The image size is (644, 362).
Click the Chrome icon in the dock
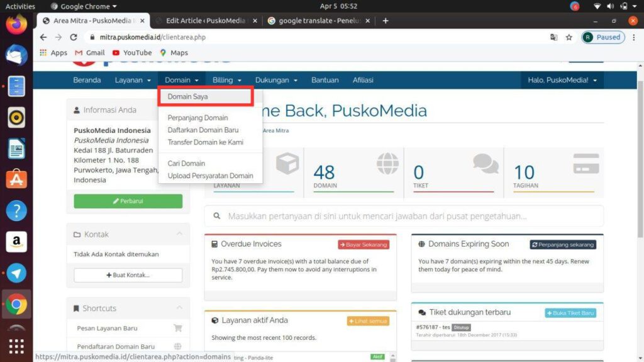tap(16, 305)
